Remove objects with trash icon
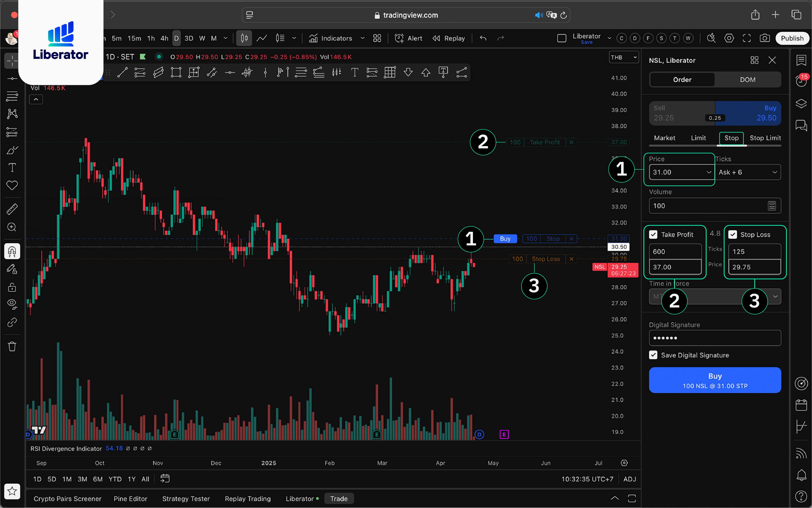The image size is (812, 508). click(x=12, y=346)
